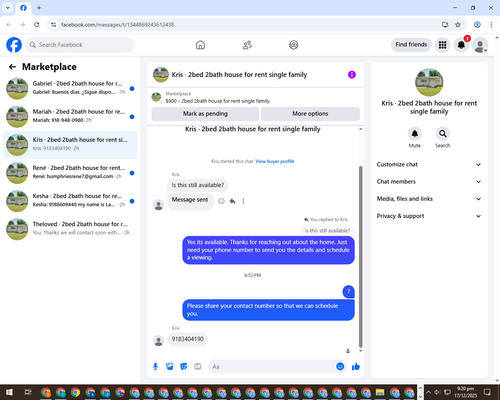Image resolution: width=500 pixels, height=400 pixels.
Task: Click the listing thumbnail in right panel
Action: pos(429,82)
